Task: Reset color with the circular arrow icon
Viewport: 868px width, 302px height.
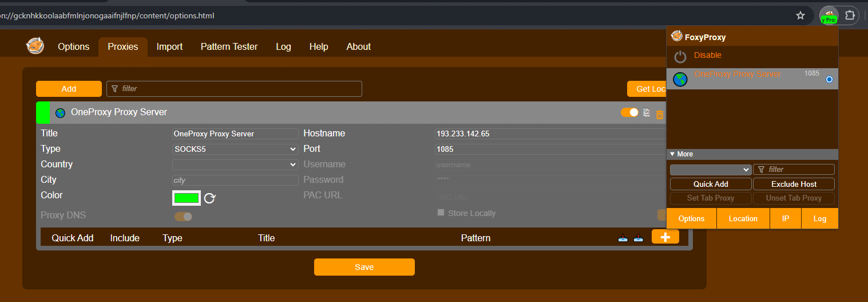Action: click(210, 198)
